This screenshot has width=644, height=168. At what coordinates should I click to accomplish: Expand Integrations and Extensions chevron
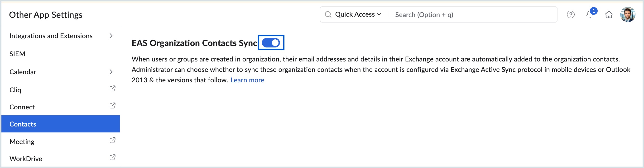pos(111,36)
